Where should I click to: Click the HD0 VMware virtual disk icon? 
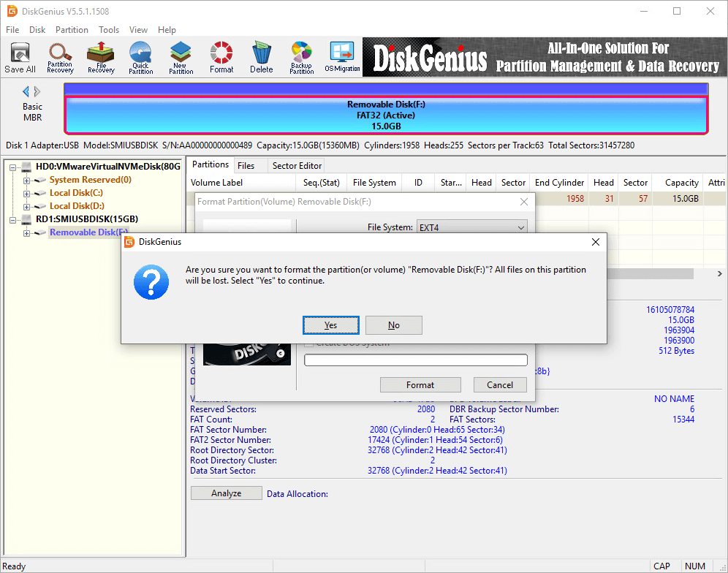(x=26, y=167)
